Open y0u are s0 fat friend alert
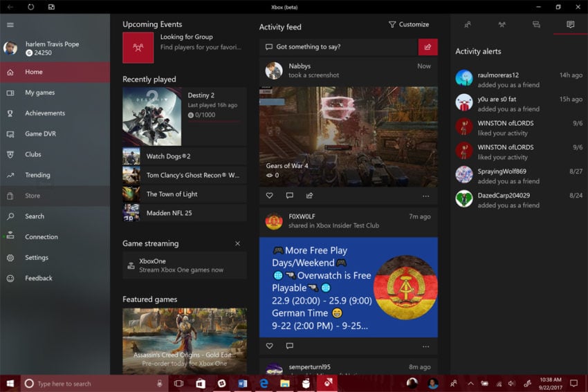The image size is (588, 392). 519,104
